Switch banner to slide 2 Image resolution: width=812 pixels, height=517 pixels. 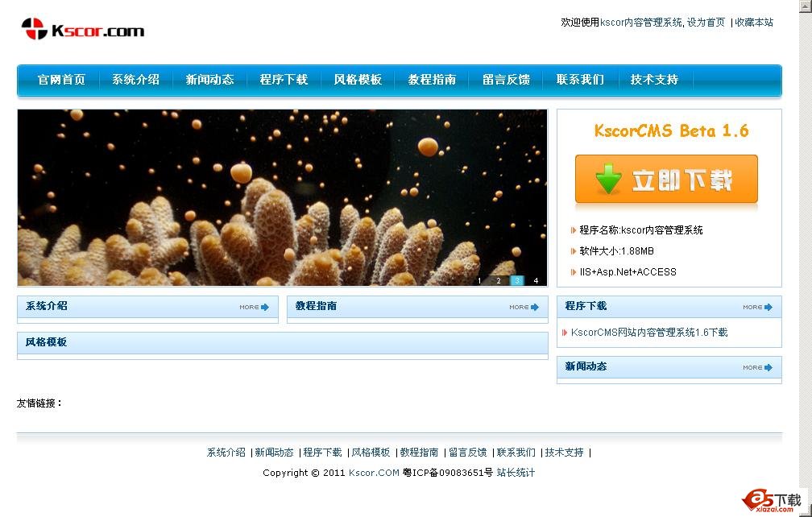[498, 280]
